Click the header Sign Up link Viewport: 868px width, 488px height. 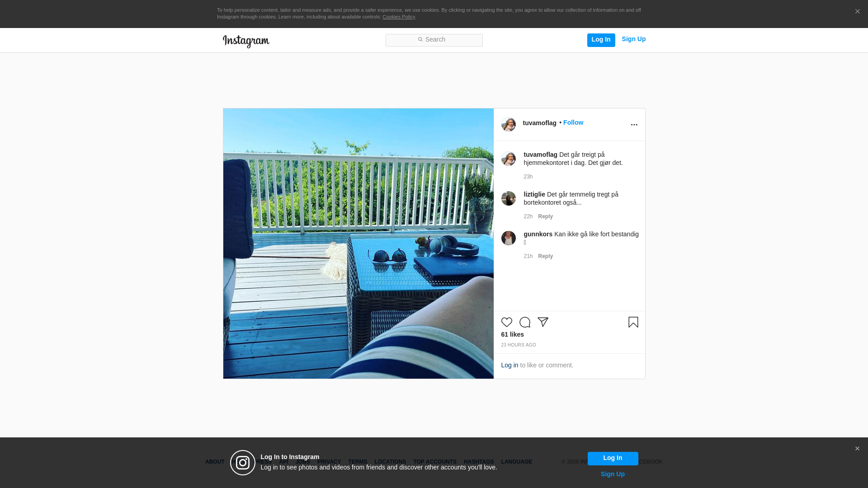[x=633, y=39]
